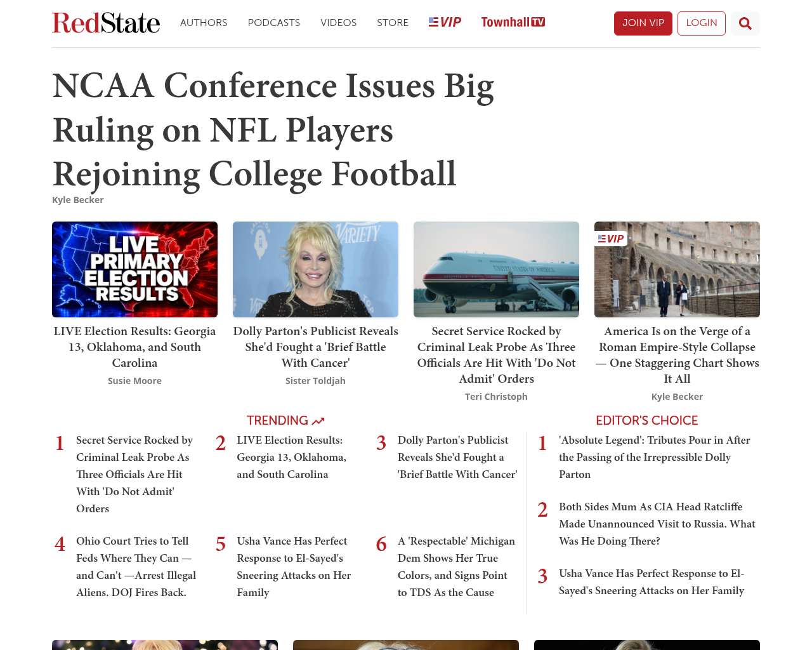This screenshot has height=650, width=812.
Task: Open 'Secret Service Rocked' card headline
Action: [x=496, y=355]
